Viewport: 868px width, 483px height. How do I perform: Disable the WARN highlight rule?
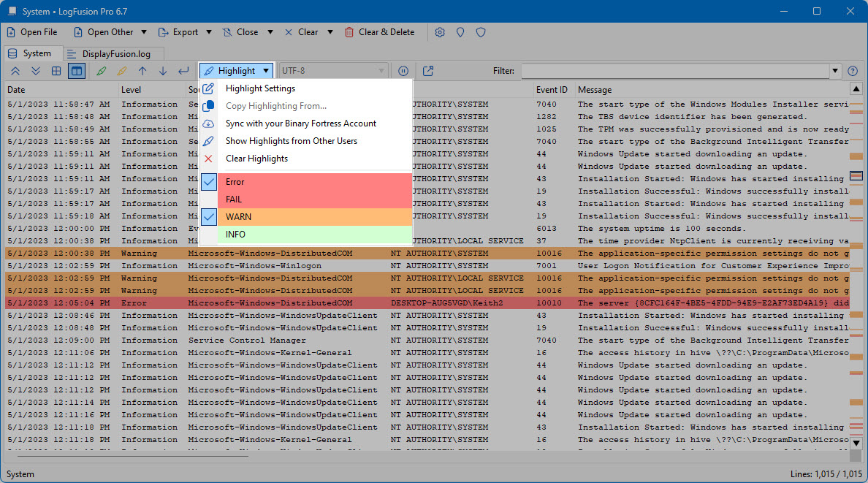click(x=209, y=217)
